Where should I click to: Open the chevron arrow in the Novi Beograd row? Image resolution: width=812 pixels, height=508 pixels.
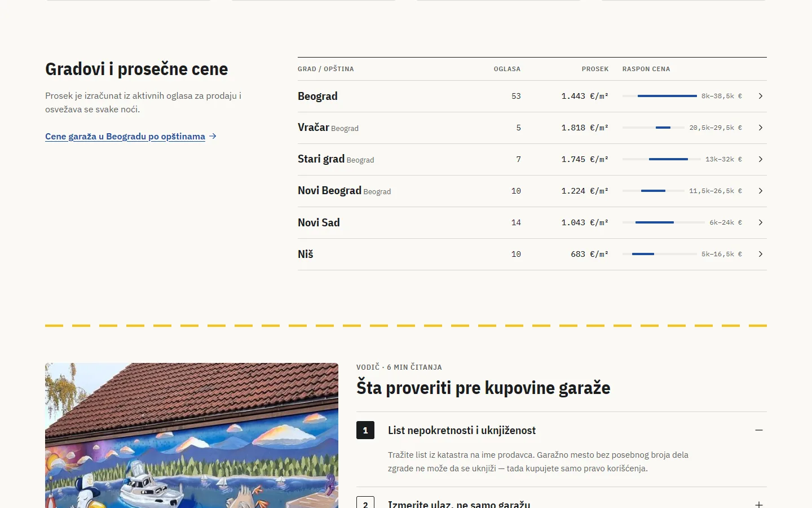pos(760,191)
